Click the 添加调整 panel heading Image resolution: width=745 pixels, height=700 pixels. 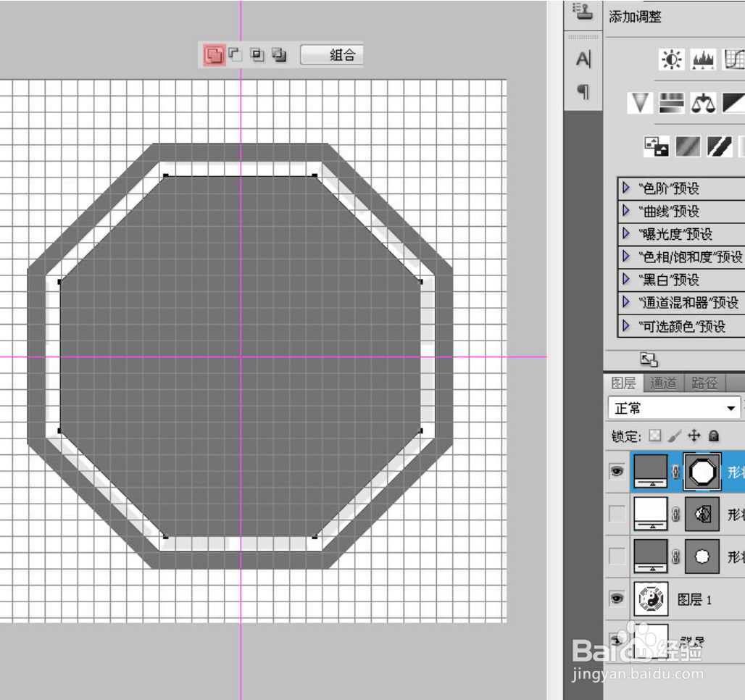coord(635,17)
